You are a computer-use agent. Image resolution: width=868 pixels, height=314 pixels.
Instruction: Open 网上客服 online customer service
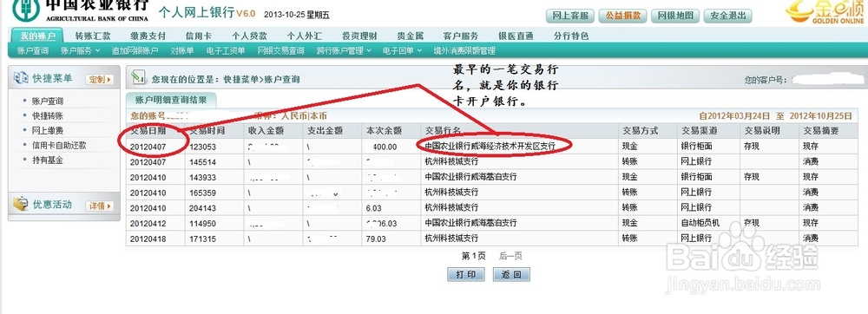point(570,16)
